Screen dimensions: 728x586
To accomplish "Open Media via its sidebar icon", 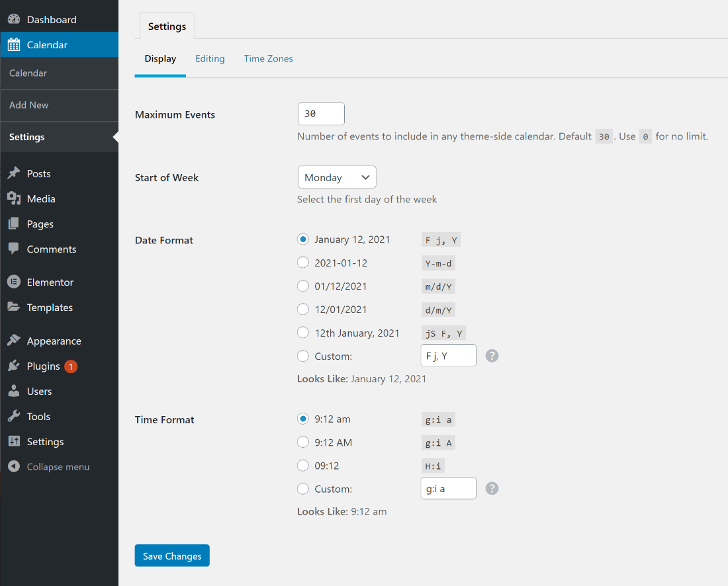I will pos(14,198).
